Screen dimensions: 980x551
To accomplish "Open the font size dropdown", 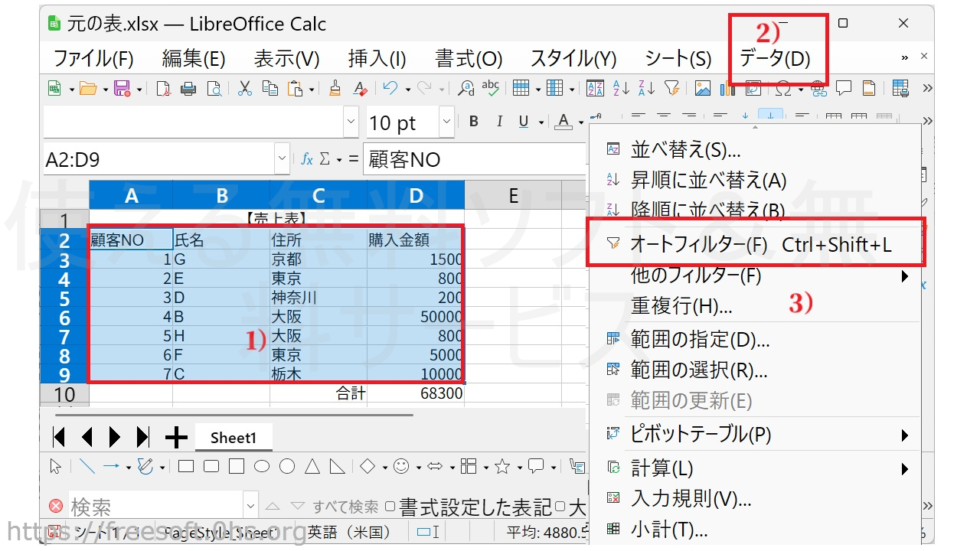I will coord(446,122).
